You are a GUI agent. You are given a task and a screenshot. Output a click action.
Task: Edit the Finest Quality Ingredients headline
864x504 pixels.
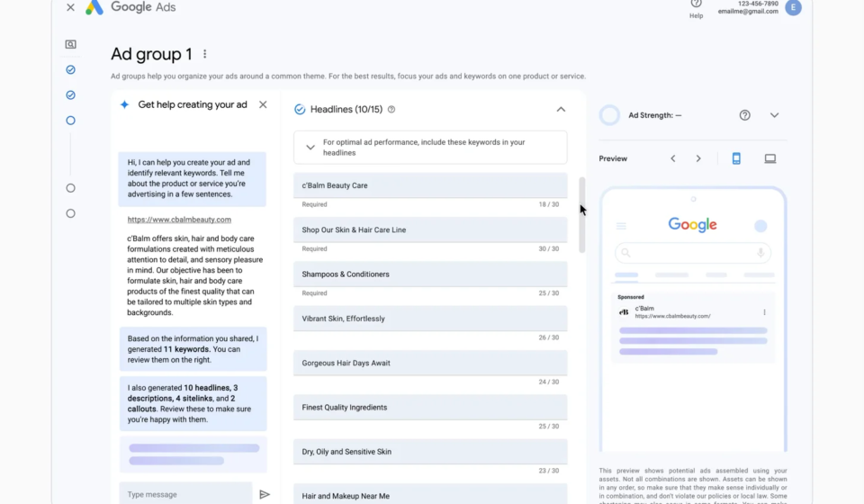click(430, 408)
